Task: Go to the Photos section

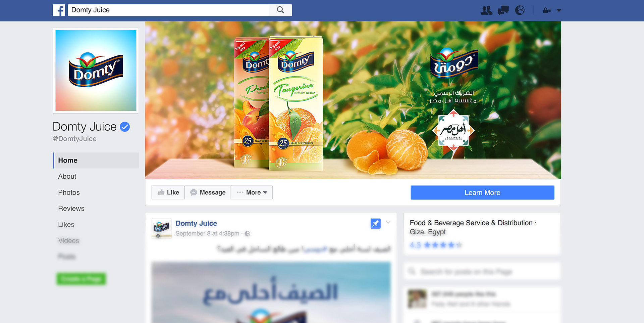Action: click(69, 192)
